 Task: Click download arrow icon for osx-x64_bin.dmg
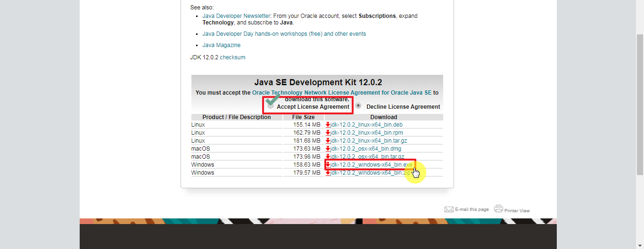pyautogui.click(x=328, y=149)
